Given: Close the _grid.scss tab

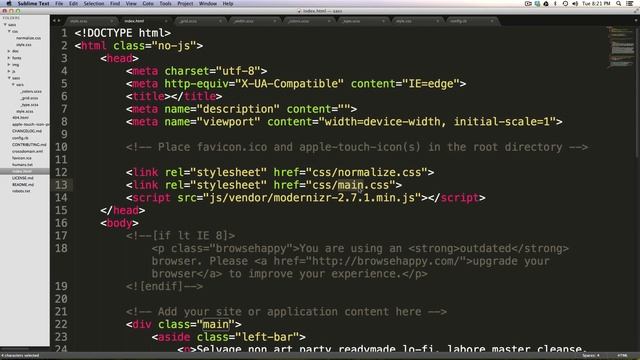Looking at the screenshot, I should (220, 21).
